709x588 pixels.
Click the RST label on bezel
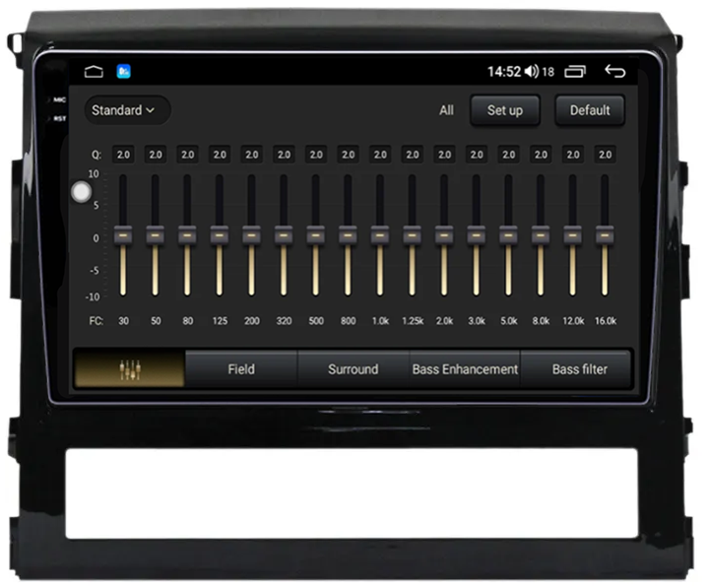pos(60,118)
